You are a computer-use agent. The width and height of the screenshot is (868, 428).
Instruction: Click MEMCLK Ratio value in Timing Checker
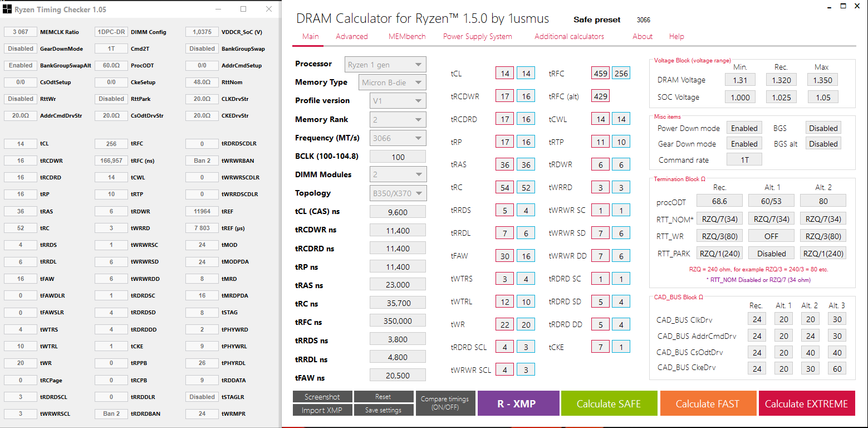21,32
